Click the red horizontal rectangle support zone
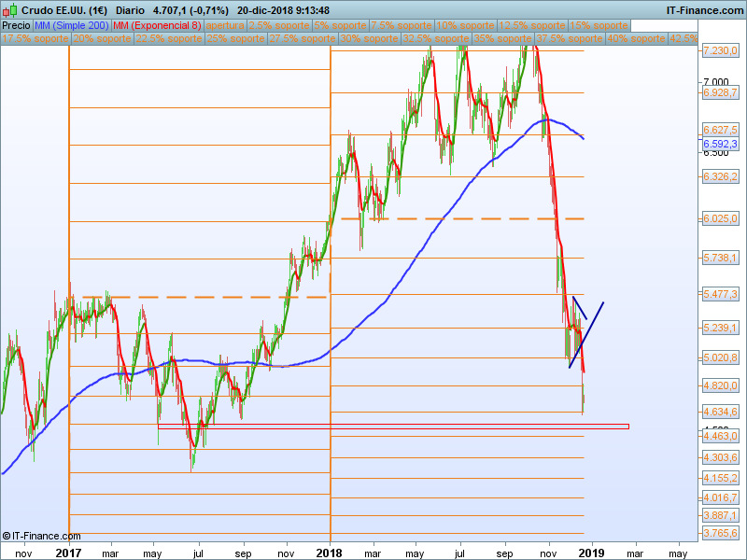 coord(393,427)
